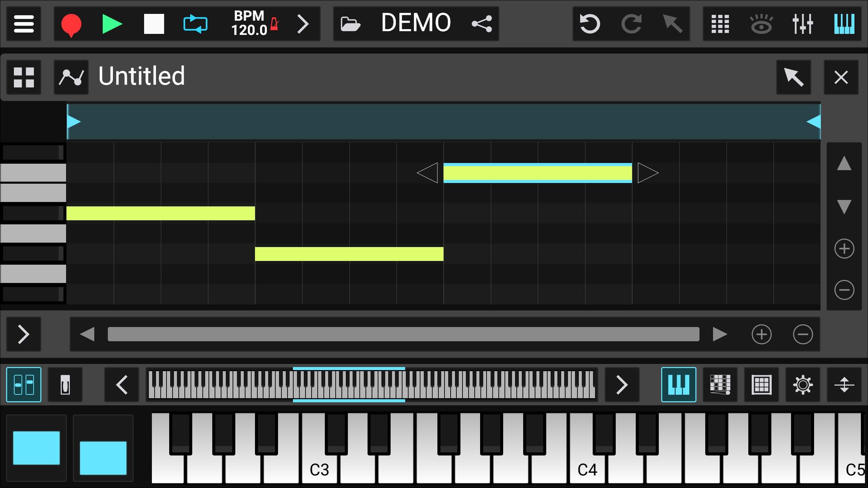Open the eye visualizer view

point(761,24)
